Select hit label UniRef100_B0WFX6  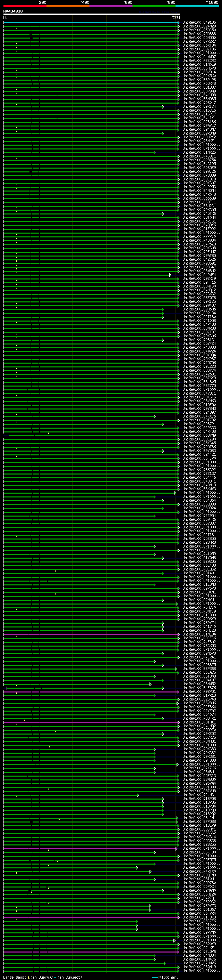click(x=199, y=519)
